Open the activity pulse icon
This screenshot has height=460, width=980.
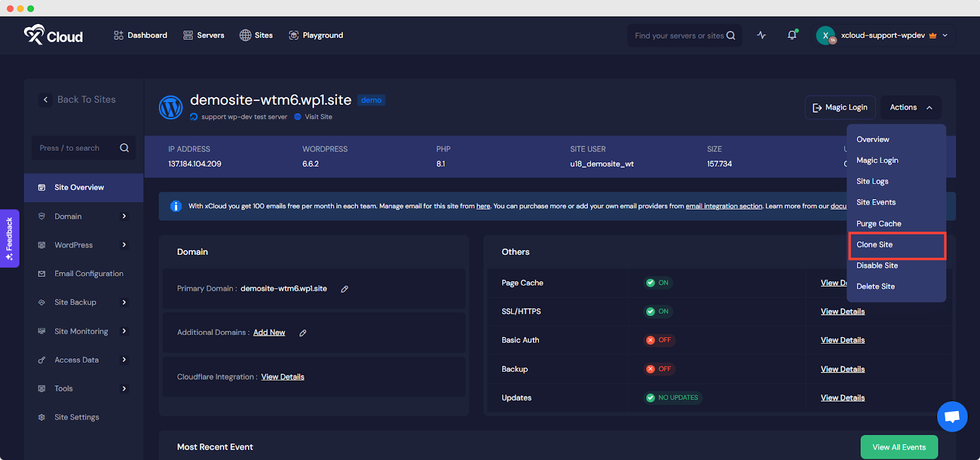[761, 35]
